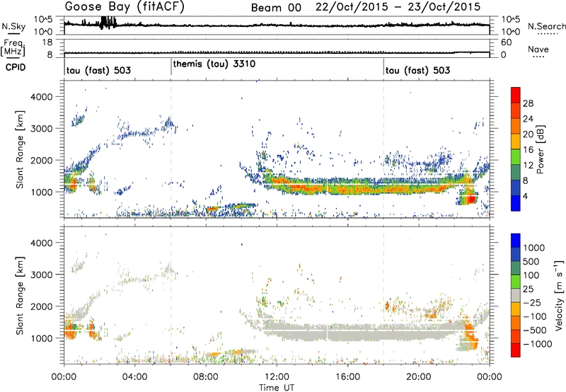Click the 'Velocity [m s-1]' color bar label

(559, 295)
